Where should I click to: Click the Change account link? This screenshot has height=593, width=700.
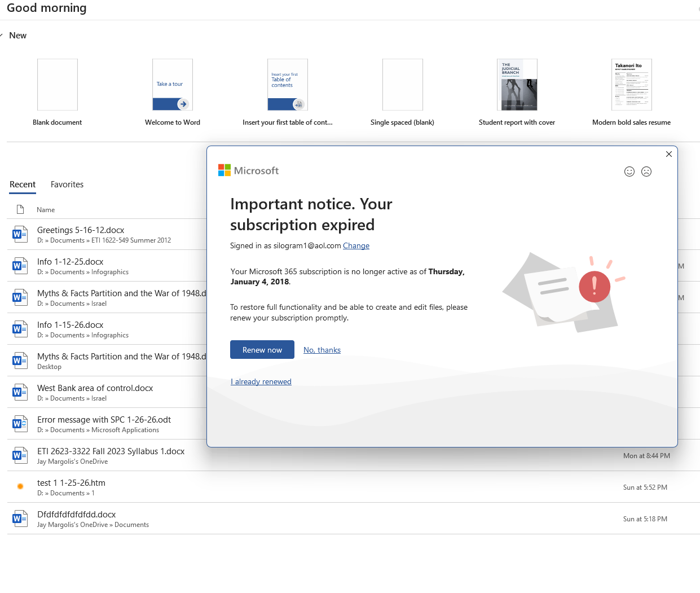tap(356, 245)
